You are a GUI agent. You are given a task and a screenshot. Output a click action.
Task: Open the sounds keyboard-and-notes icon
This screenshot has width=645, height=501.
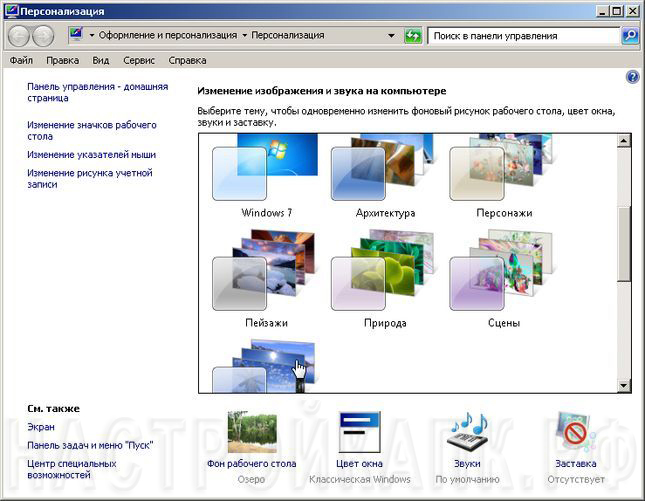(x=467, y=432)
